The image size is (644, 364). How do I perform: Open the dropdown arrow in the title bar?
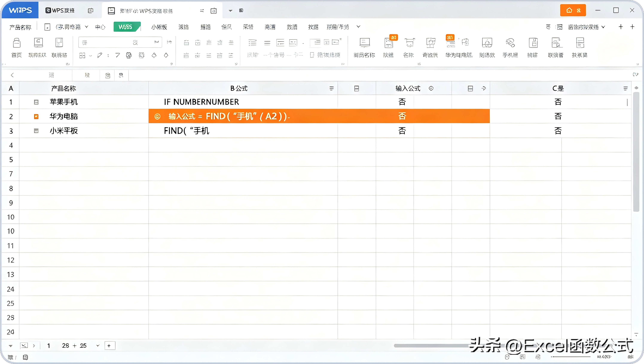coord(231,10)
